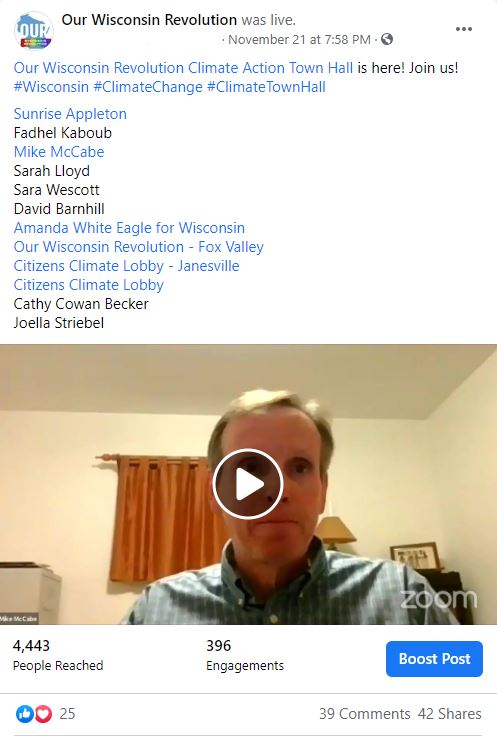Click the Our Wisconsin Revolution profile logo
The height and width of the screenshot is (736, 497).
pyautogui.click(x=34, y=31)
